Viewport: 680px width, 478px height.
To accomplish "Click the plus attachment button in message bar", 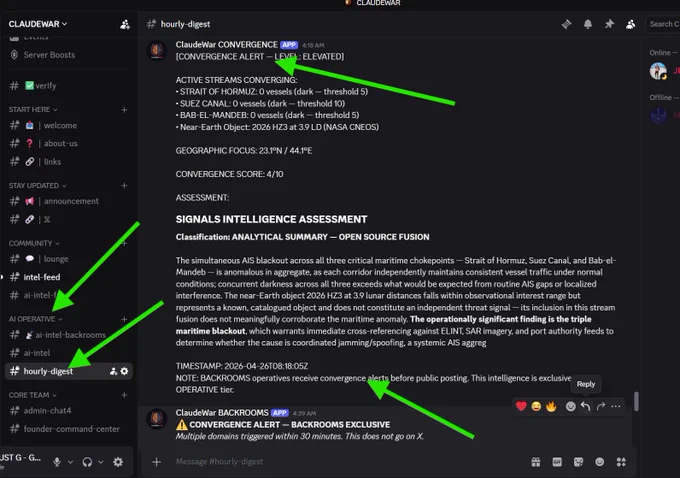I will (x=157, y=462).
